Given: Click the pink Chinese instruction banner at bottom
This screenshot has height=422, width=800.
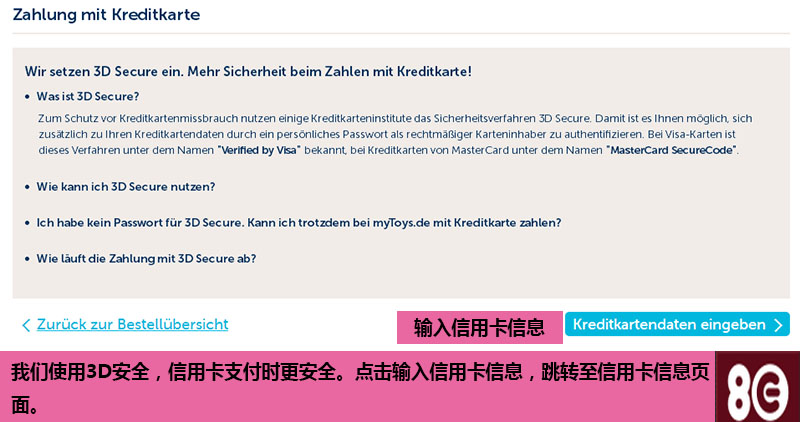Looking at the screenshot, I should pos(357,387).
